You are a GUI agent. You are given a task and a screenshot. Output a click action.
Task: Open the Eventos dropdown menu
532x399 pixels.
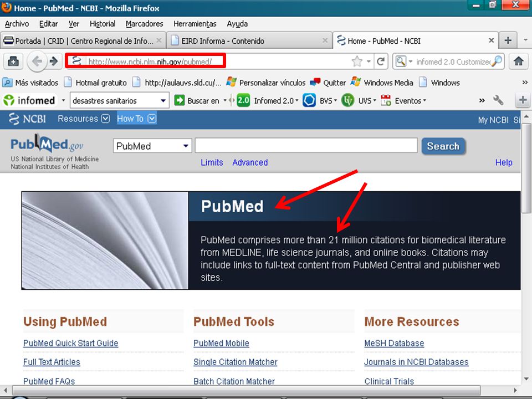424,100
